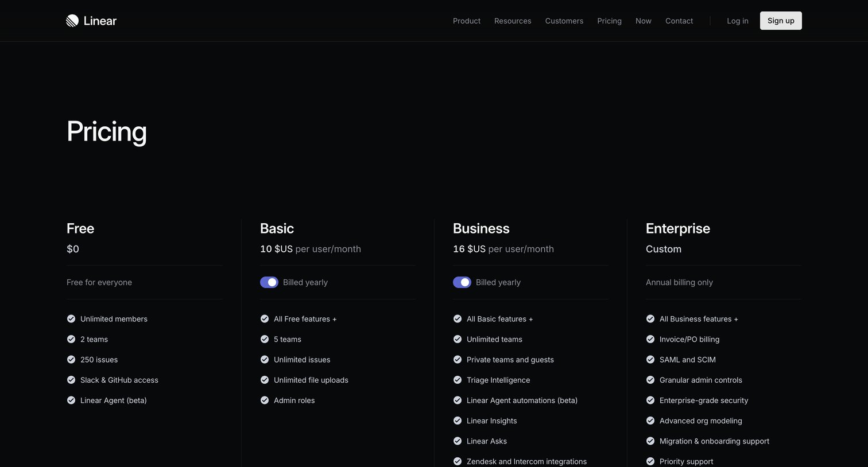The height and width of the screenshot is (467, 868).
Task: Click the Triage Intelligence feature text
Action: 498,380
